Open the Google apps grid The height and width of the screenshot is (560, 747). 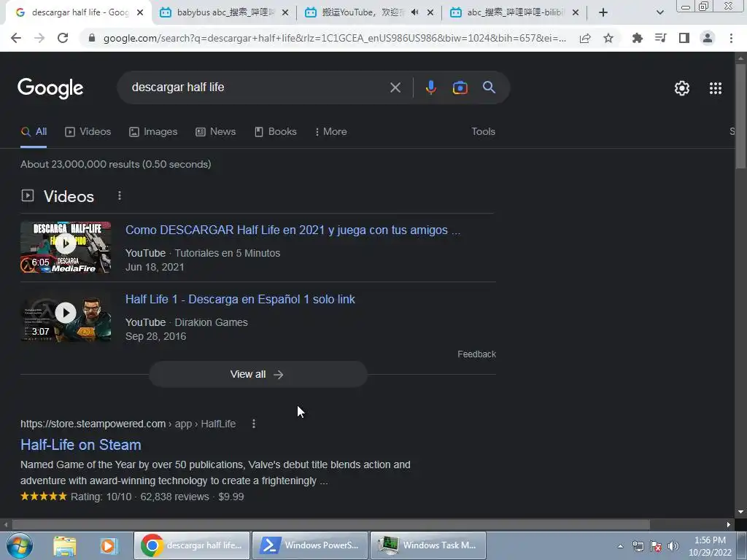pos(716,88)
